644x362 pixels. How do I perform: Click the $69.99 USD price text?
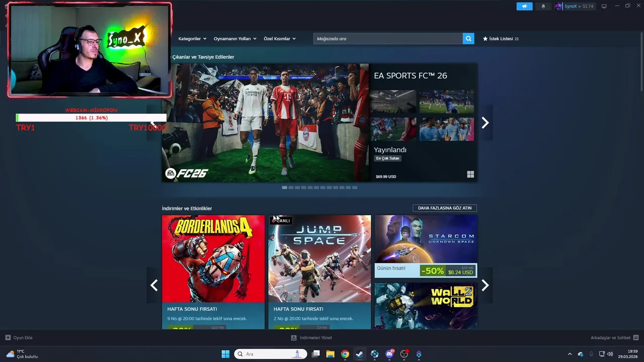[x=386, y=176]
